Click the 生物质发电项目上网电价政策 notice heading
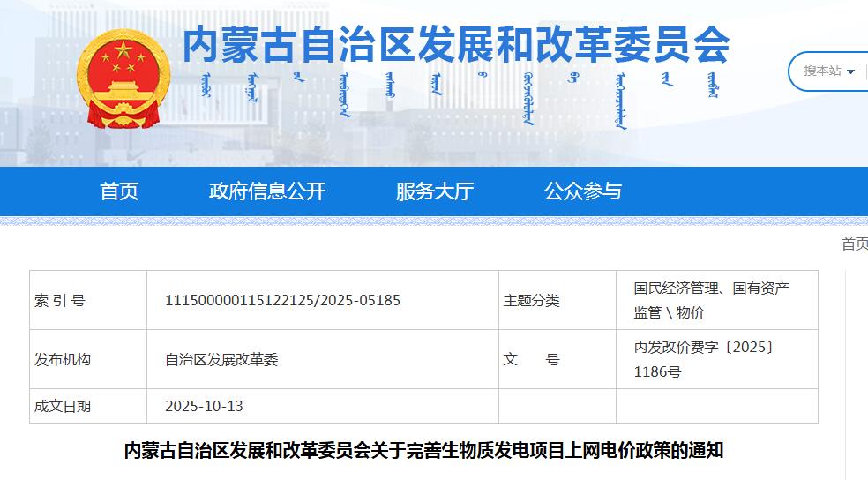The height and width of the screenshot is (480, 868). 423,451
